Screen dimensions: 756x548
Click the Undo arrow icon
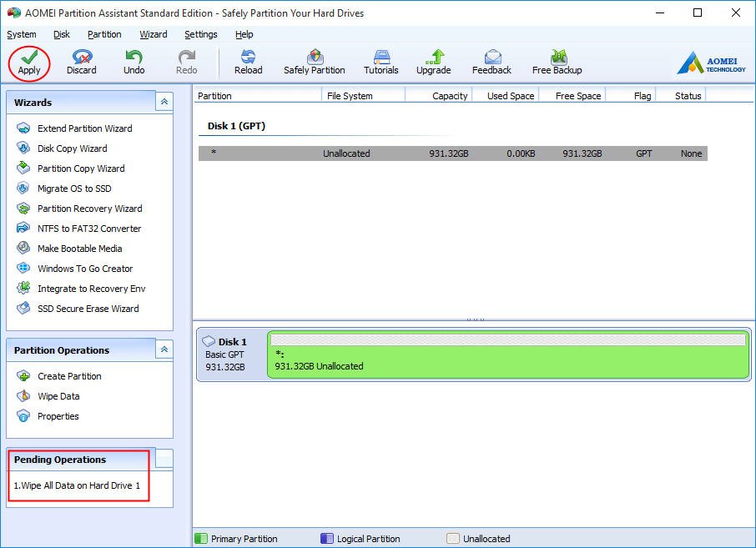[x=134, y=57]
